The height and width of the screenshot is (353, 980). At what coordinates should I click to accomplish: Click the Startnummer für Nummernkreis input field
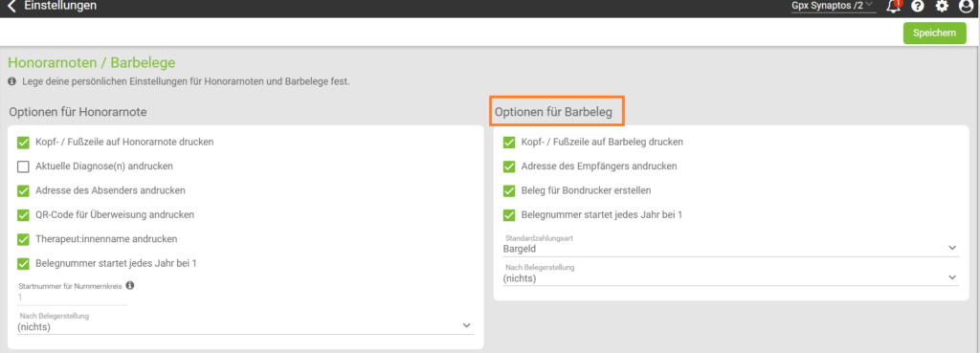coord(73,298)
